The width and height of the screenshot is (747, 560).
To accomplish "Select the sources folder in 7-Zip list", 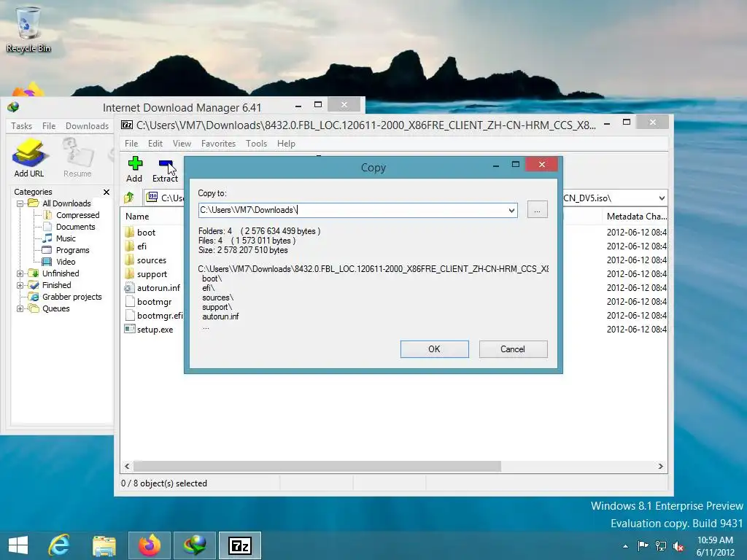I will (152, 260).
